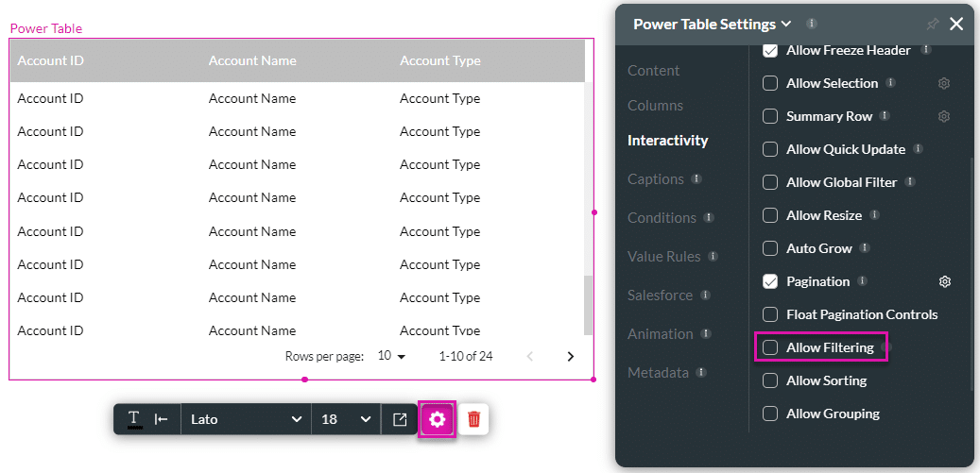Viewport: 980px width, 473px height.
Task: Enable Float Pagination Controls checkbox
Action: [770, 314]
